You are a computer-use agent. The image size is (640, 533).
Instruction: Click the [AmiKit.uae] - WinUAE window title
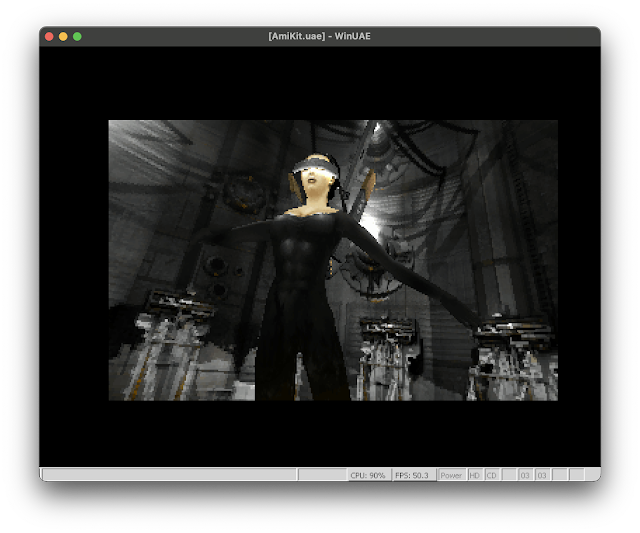[x=319, y=36]
